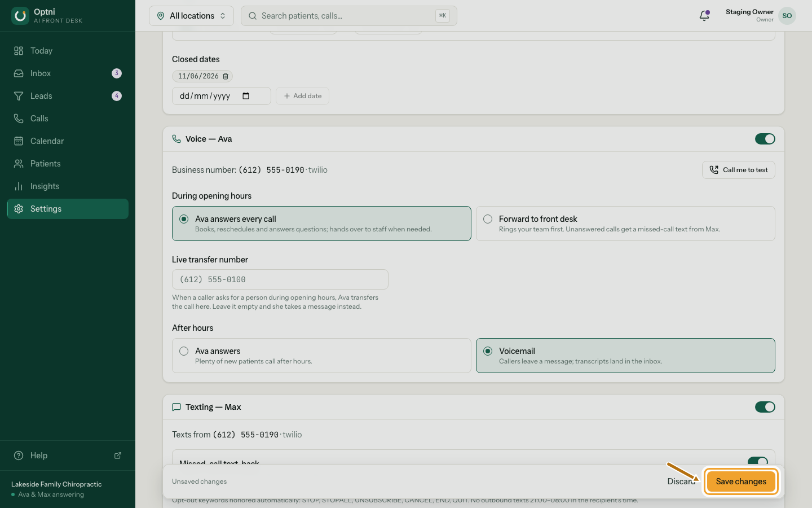Select Ava answers every call option
The height and width of the screenshot is (508, 812).
click(x=321, y=224)
